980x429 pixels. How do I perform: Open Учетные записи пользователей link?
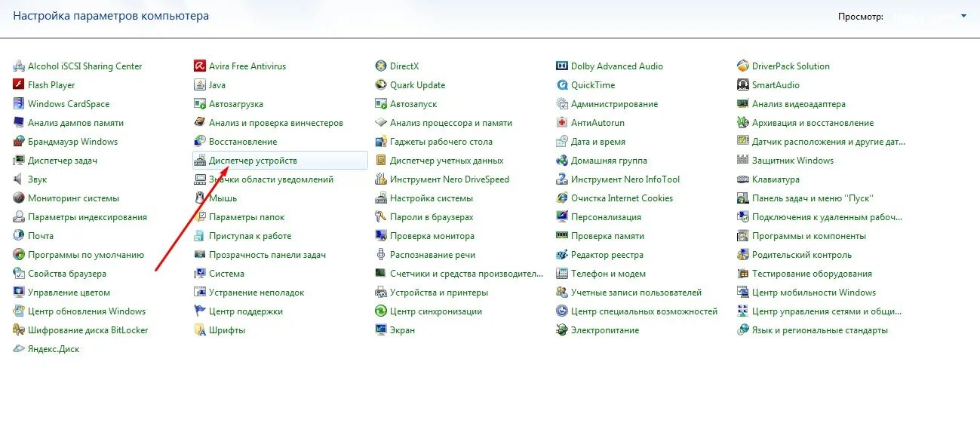click(636, 293)
